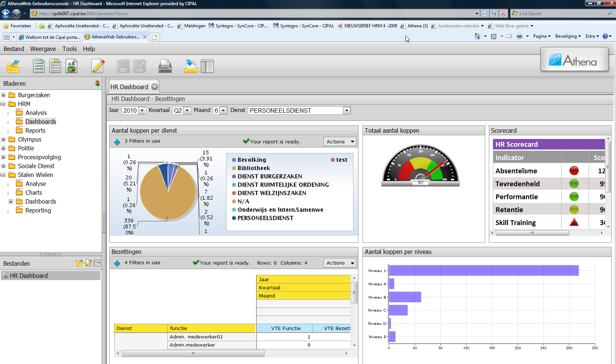The height and width of the screenshot is (364, 616).
Task: Click IE stop loading red X button
Action: [x=503, y=14]
